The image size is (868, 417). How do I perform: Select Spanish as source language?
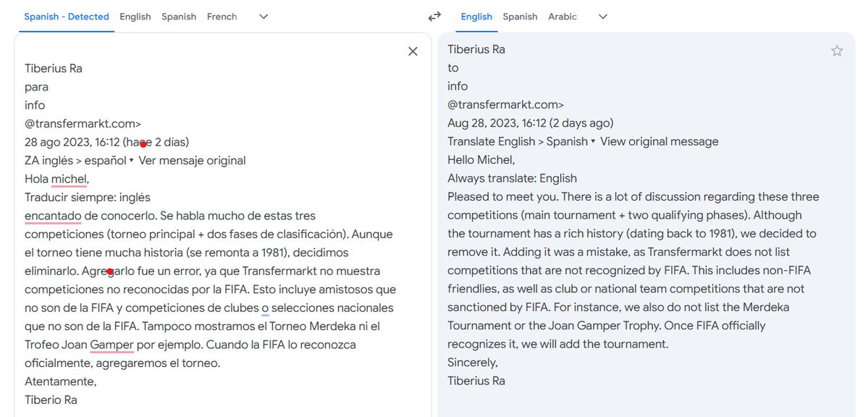tap(179, 17)
